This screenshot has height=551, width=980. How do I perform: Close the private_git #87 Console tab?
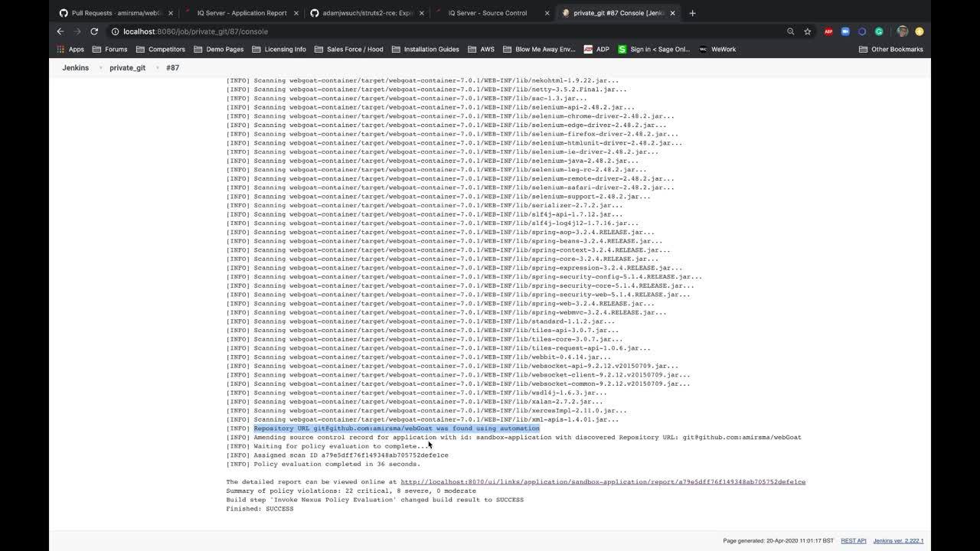click(672, 13)
